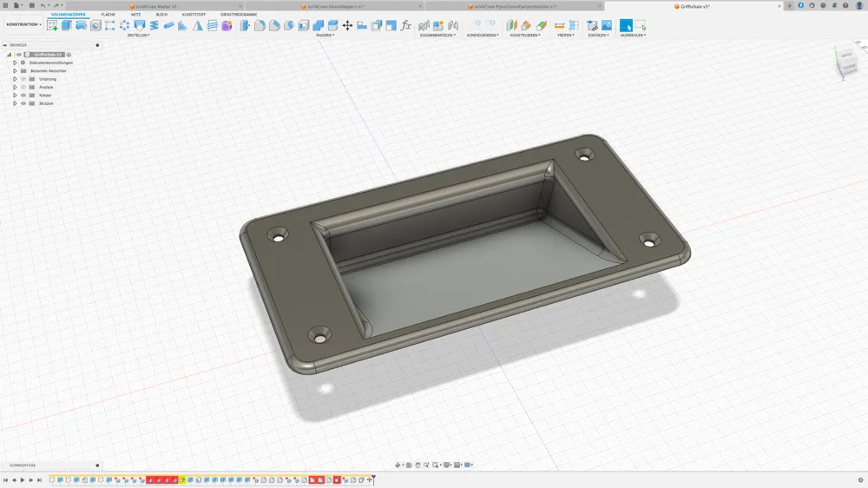
Task: Click the Orbit icon in navigation bar
Action: click(x=398, y=465)
